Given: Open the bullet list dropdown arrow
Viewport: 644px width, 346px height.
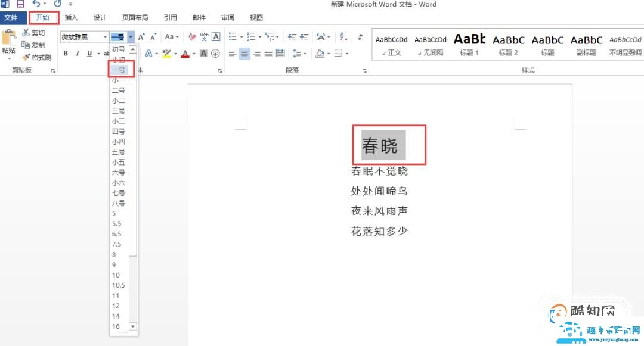Looking at the screenshot, I should click(240, 36).
